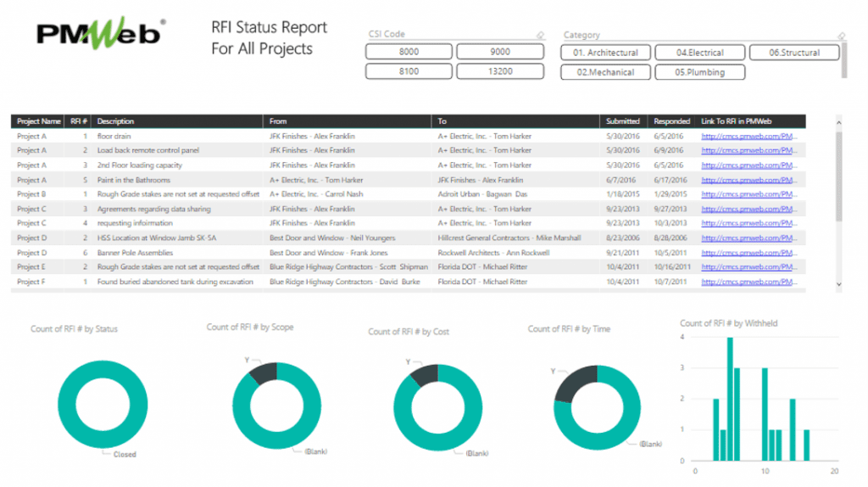868x487 pixels.
Task: Click 'Adroit Urban - Bagwan Das' cell
Action: click(482, 194)
